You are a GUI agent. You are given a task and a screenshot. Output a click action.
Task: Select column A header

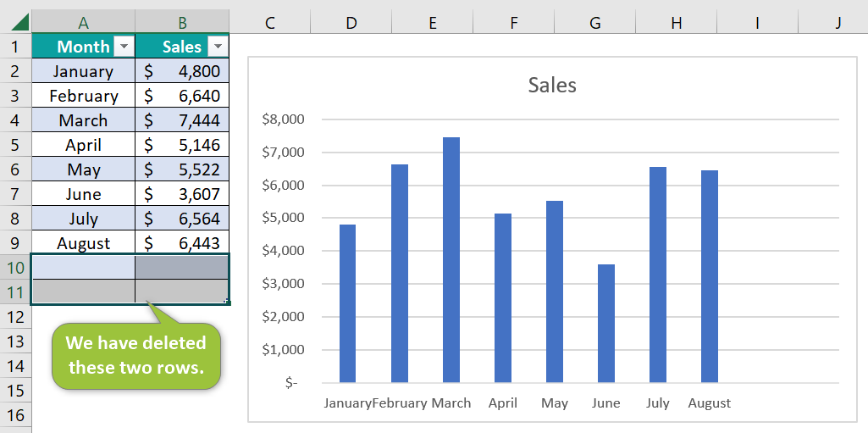[x=84, y=23]
